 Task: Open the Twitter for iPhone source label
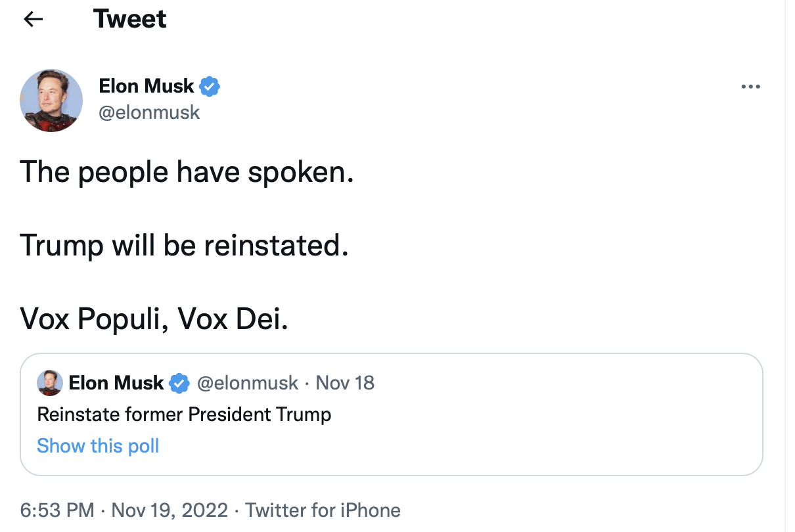point(323,510)
